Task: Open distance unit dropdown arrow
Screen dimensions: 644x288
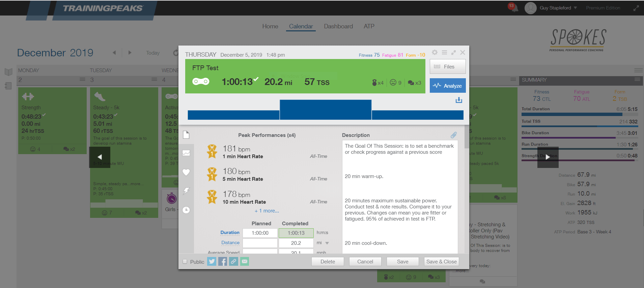Action: tap(327, 243)
